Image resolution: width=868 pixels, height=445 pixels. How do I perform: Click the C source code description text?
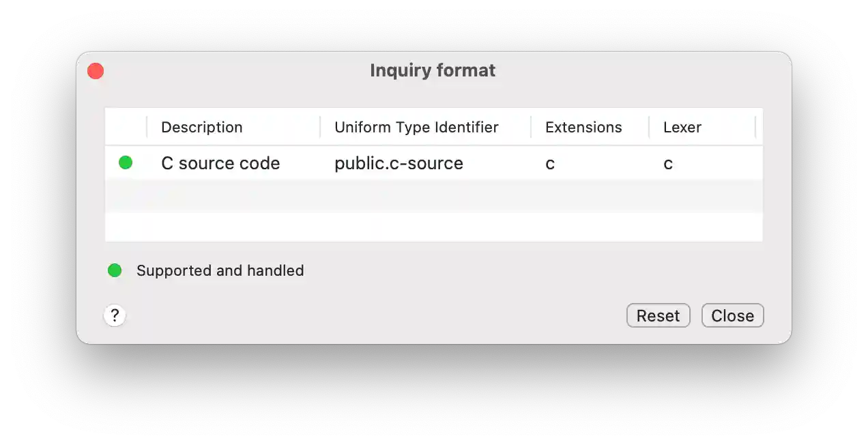point(220,163)
